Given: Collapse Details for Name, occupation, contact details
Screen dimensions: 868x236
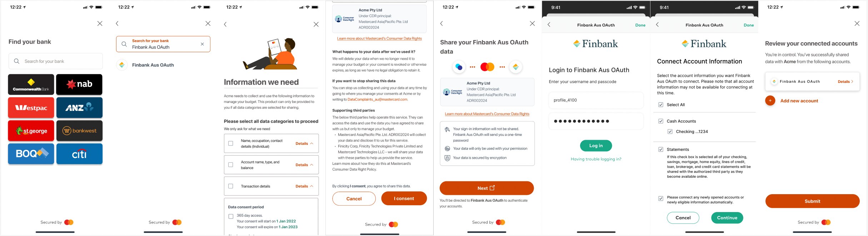Looking at the screenshot, I should pyautogui.click(x=302, y=143).
